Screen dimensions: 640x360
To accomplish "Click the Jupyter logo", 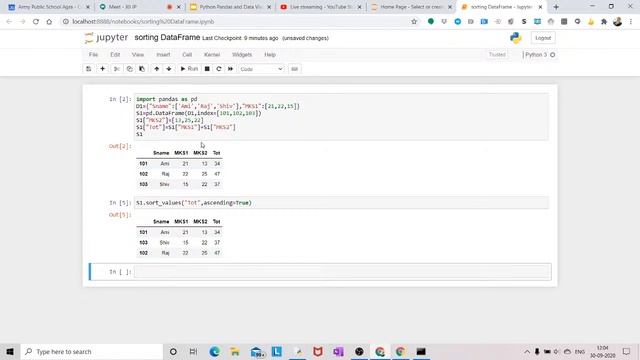I will tap(106, 38).
